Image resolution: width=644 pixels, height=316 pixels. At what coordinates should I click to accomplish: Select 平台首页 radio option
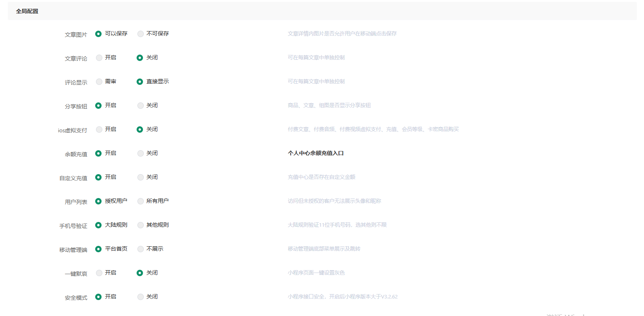(98, 249)
